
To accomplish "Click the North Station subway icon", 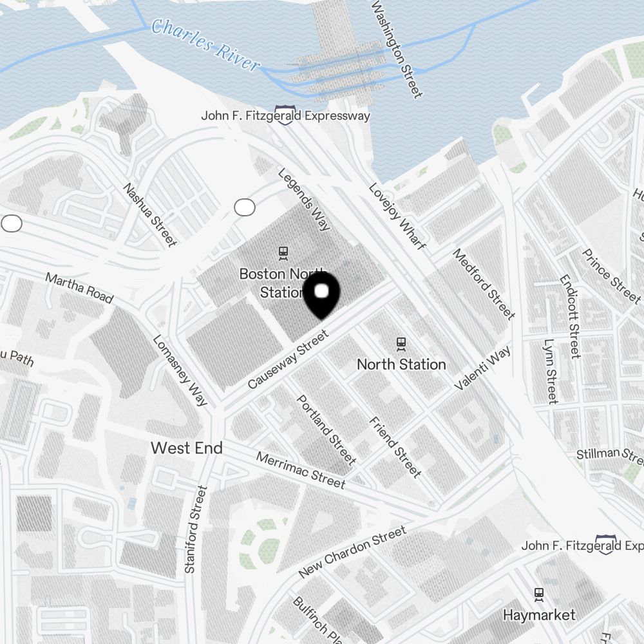I will [x=401, y=344].
